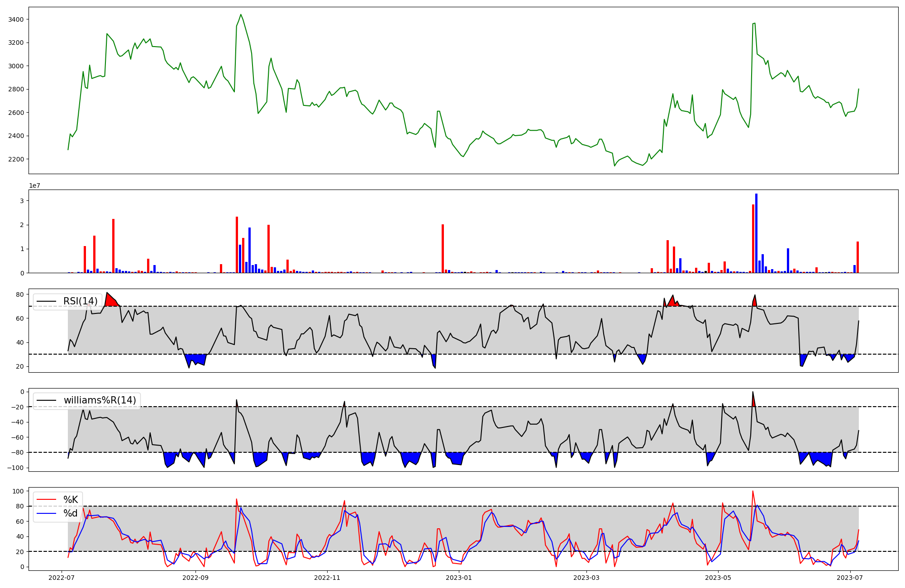Screen dimensions: 905x588
Task: Click the 100 tick on stochastic axis
Action: tap(18, 491)
